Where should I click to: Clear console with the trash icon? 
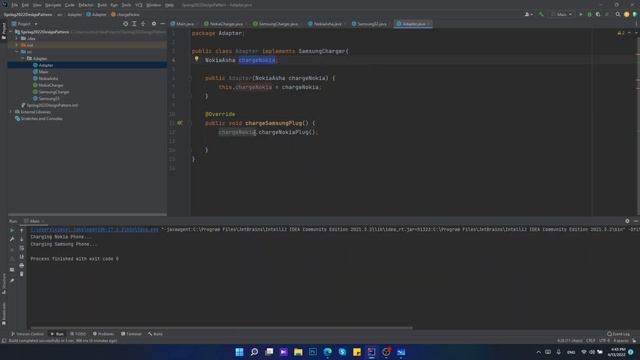22,274
